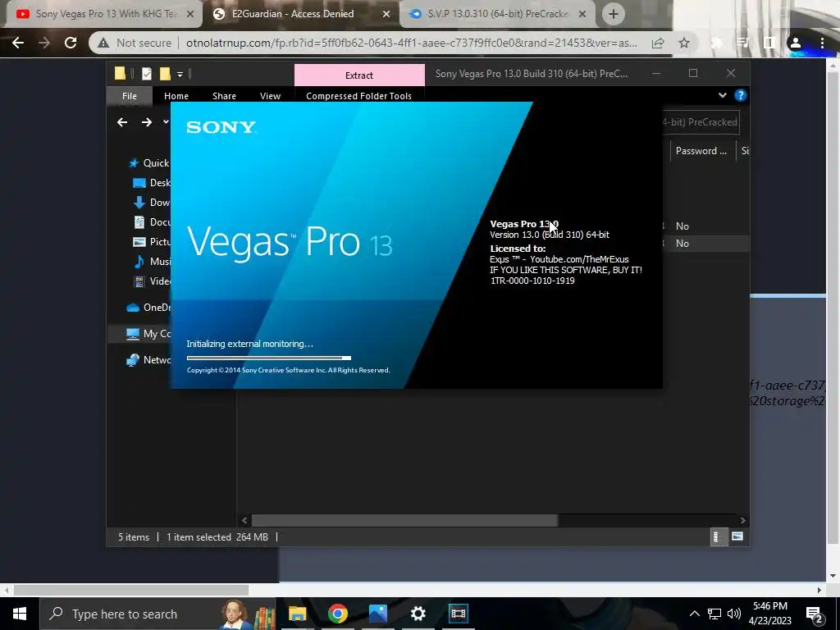
Task: Select My Computer in navigation pane
Action: tap(148, 334)
